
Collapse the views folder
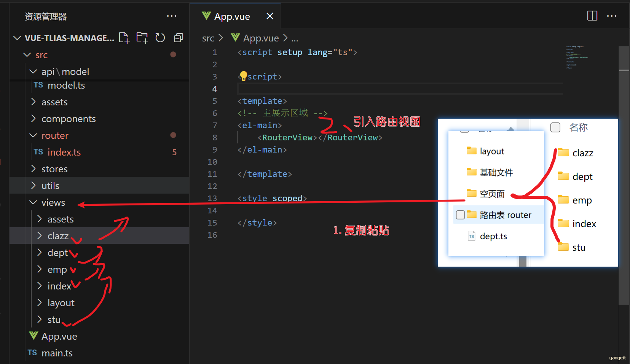pyautogui.click(x=33, y=202)
